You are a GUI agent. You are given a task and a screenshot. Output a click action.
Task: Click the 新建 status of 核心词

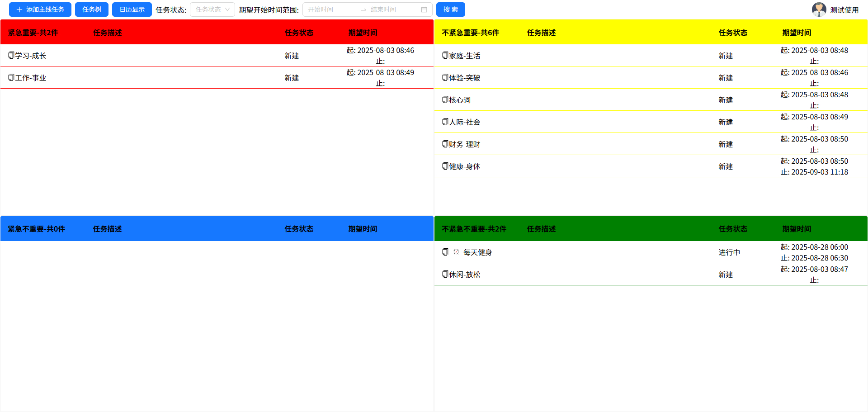point(726,100)
